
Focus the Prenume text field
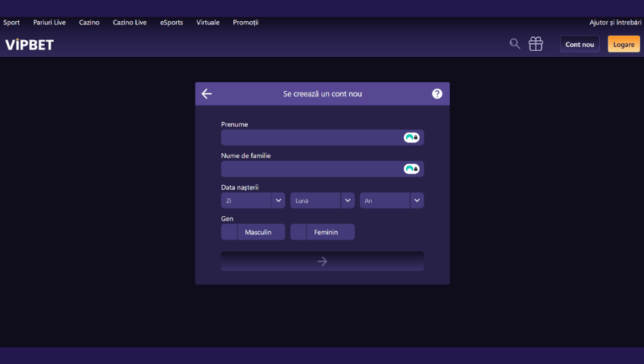pyautogui.click(x=311, y=138)
